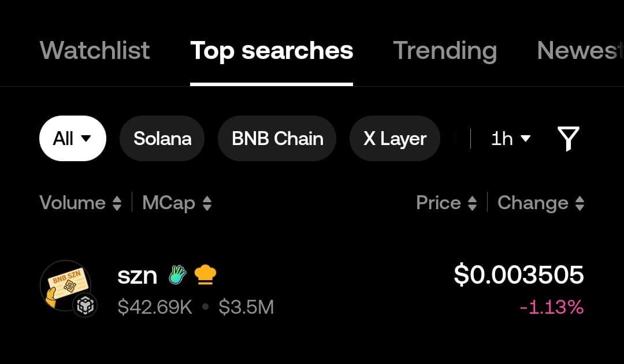Viewport: 624px width, 364px height.
Task: Click the BNB chain badge on token logo
Action: (x=85, y=306)
